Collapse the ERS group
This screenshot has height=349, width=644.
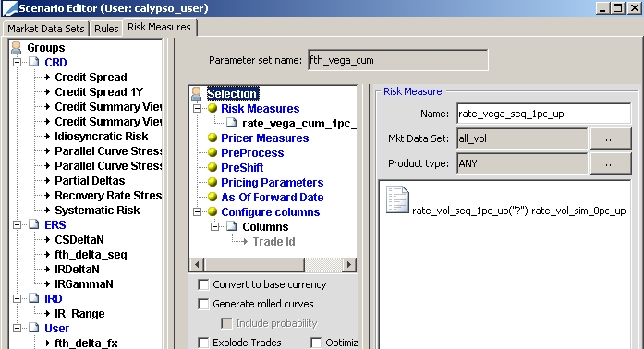(x=17, y=225)
